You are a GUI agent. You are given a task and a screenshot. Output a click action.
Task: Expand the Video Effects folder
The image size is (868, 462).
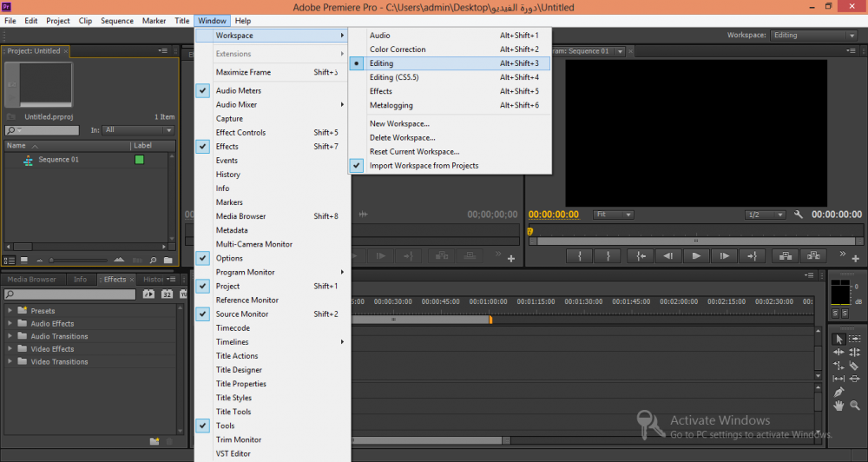[10, 349]
